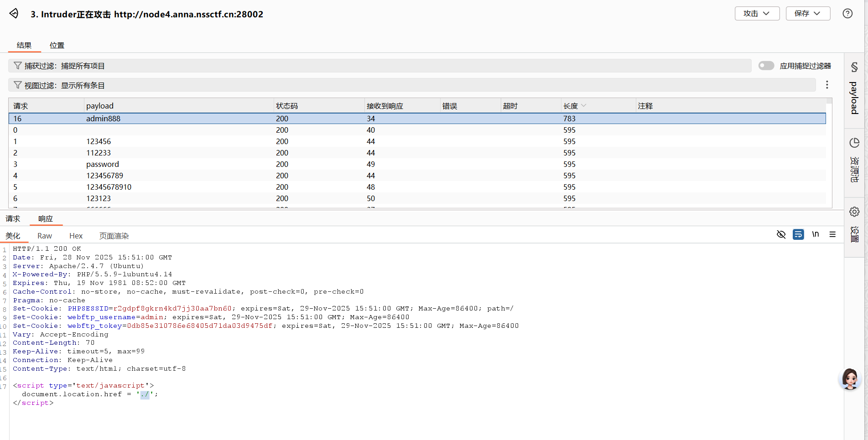Open the settings gear side panel

(x=854, y=212)
